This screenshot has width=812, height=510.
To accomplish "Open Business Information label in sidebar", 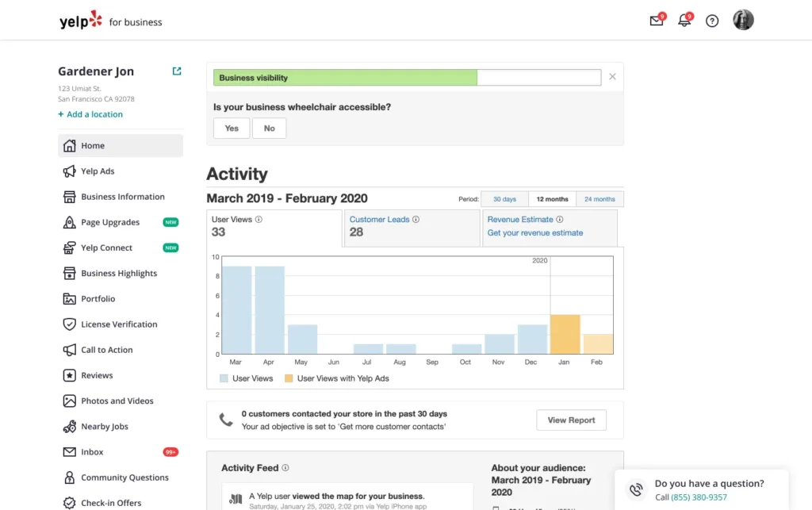I will coord(123,197).
